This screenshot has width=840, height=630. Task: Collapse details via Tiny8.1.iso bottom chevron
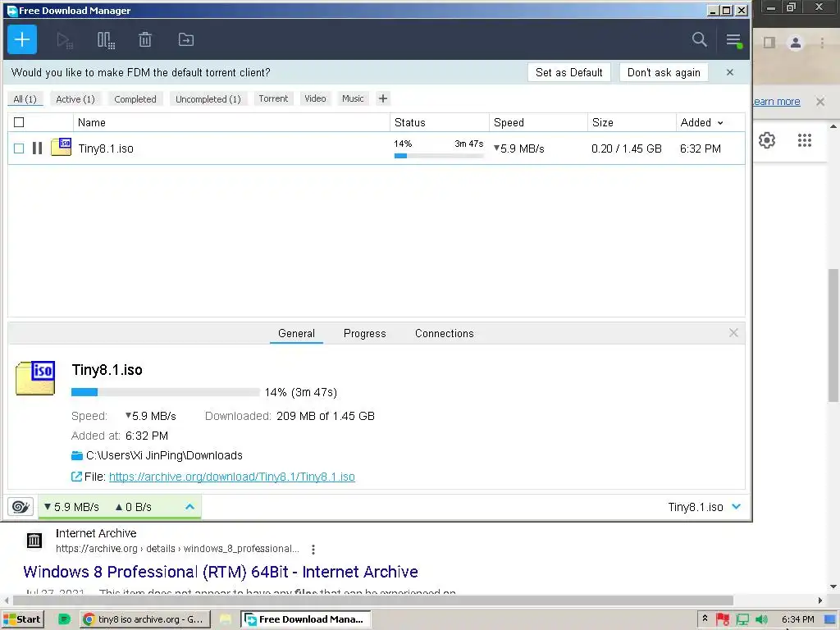tap(736, 506)
